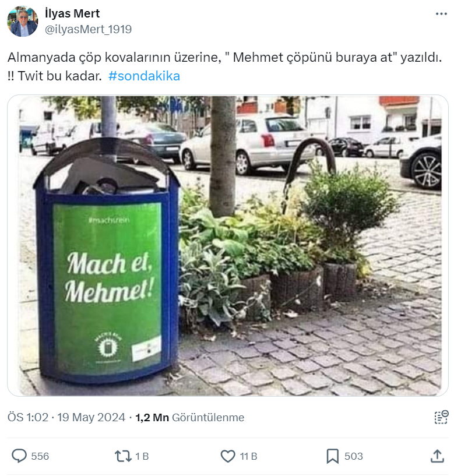Screen dimensions: 454x476
Task: Click the İlyas Mert display name
Action: (x=72, y=13)
